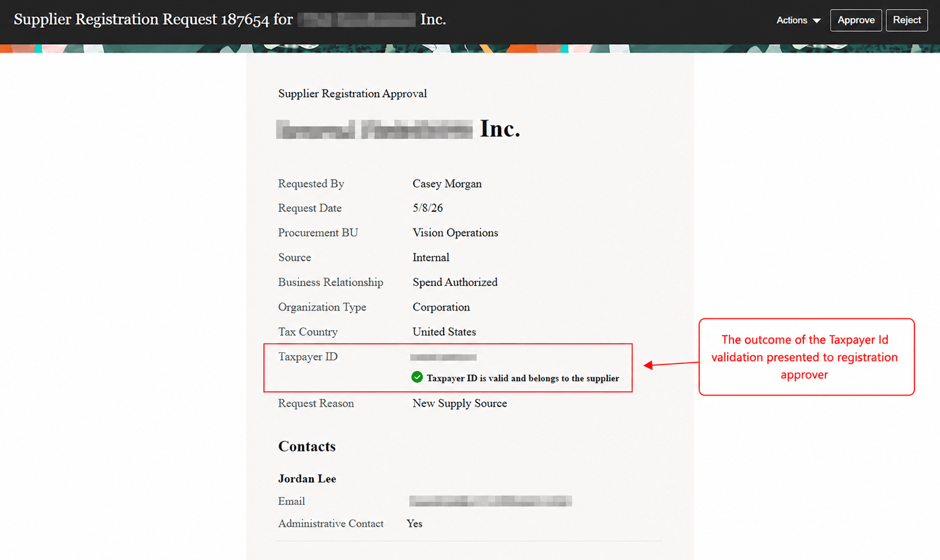The image size is (940, 560).
Task: Approve the supplier registration request
Action: 856,20
